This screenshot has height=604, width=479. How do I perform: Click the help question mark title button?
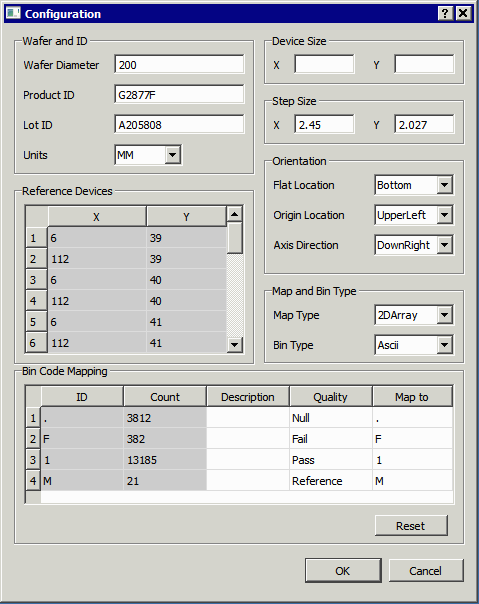click(445, 13)
